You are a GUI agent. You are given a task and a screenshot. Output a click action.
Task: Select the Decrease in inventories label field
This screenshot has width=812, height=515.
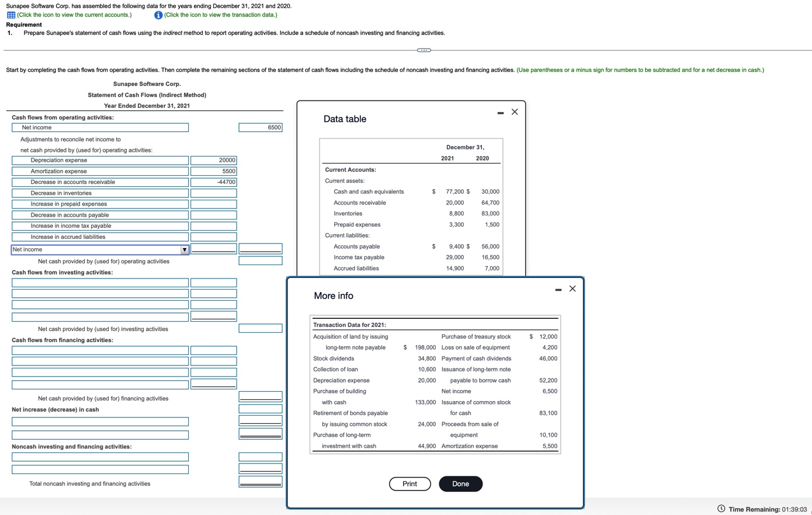(100, 193)
